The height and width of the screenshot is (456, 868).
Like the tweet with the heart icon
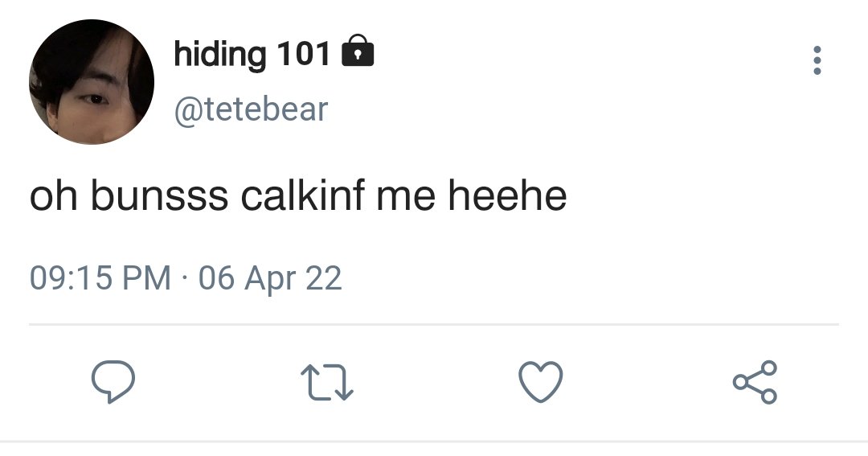coord(540,381)
